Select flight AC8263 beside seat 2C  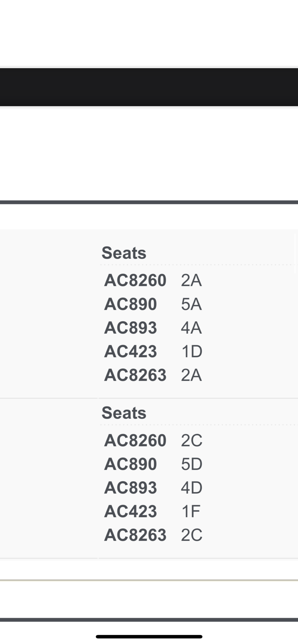click(135, 535)
